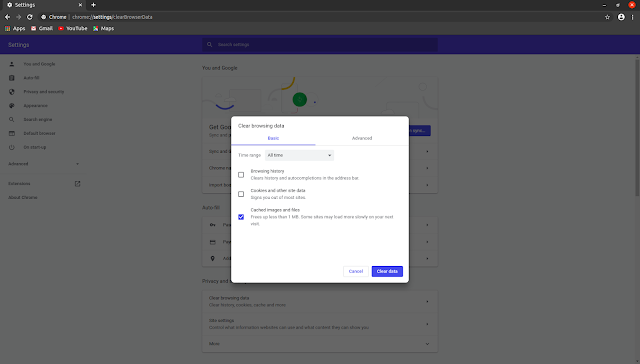
Task: Click the Chrome site info chip
Action: (53, 17)
